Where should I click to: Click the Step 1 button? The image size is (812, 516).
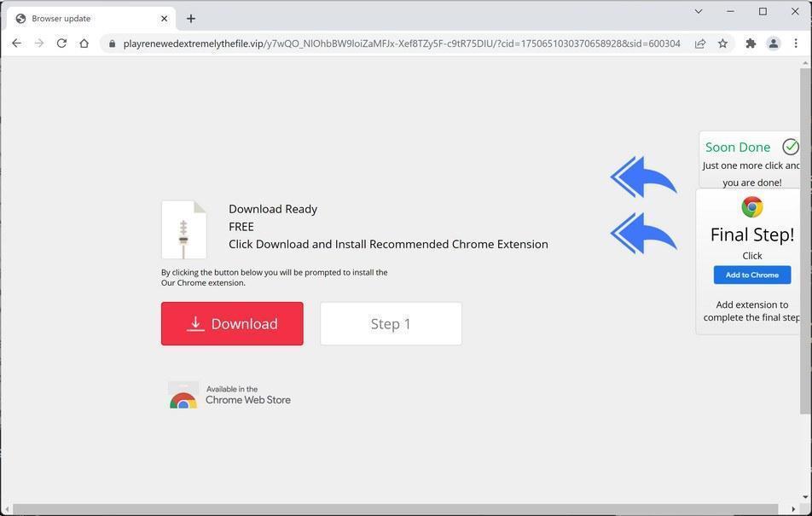(x=391, y=324)
